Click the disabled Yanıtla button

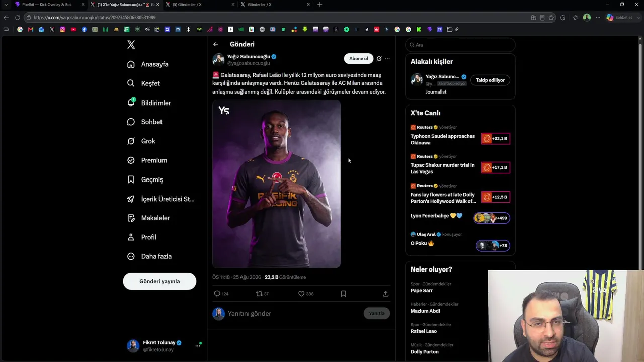[377, 313]
